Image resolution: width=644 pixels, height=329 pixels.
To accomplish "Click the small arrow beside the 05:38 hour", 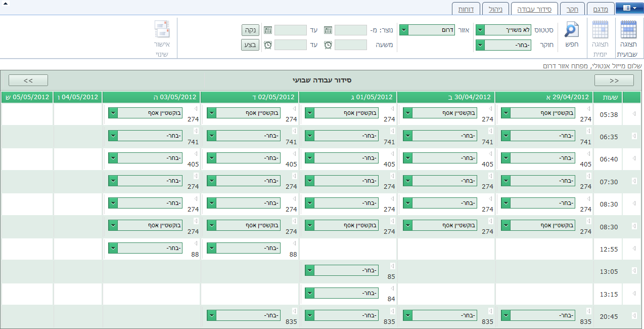I will click(634, 114).
